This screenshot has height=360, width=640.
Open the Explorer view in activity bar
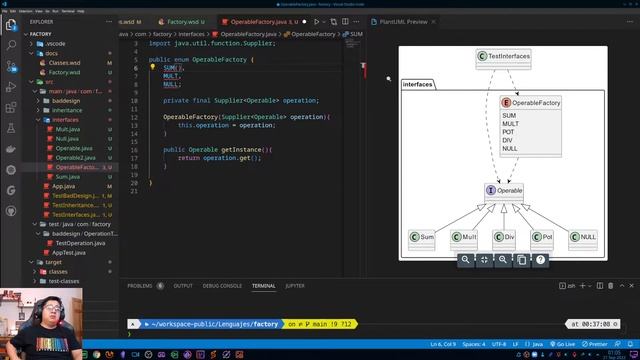(11, 24)
